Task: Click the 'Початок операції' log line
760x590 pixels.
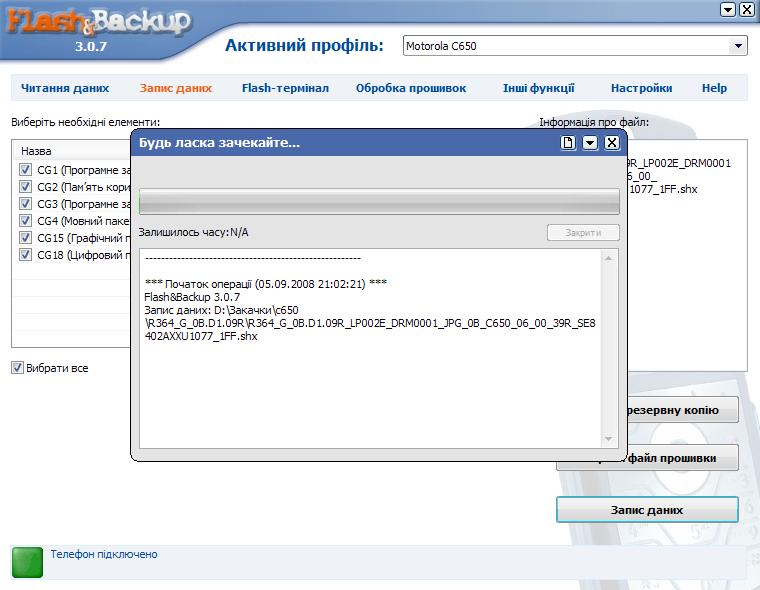Action: [x=266, y=284]
